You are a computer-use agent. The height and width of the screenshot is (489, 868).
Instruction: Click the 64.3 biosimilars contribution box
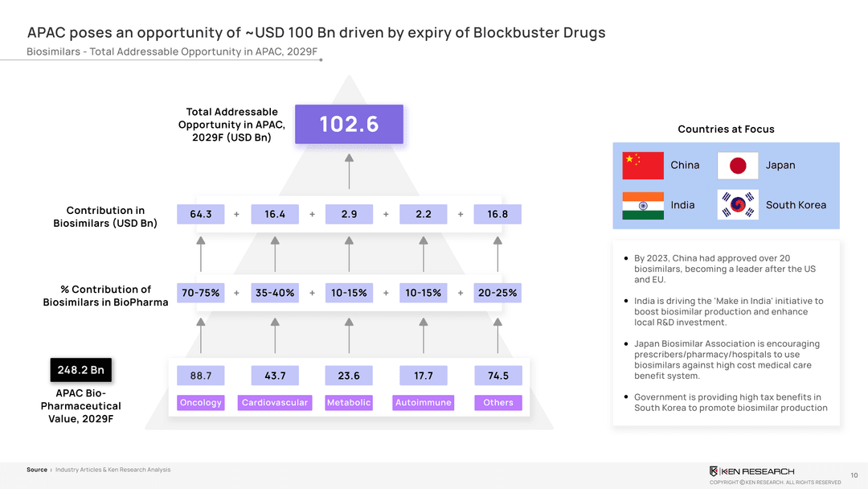pyautogui.click(x=201, y=214)
